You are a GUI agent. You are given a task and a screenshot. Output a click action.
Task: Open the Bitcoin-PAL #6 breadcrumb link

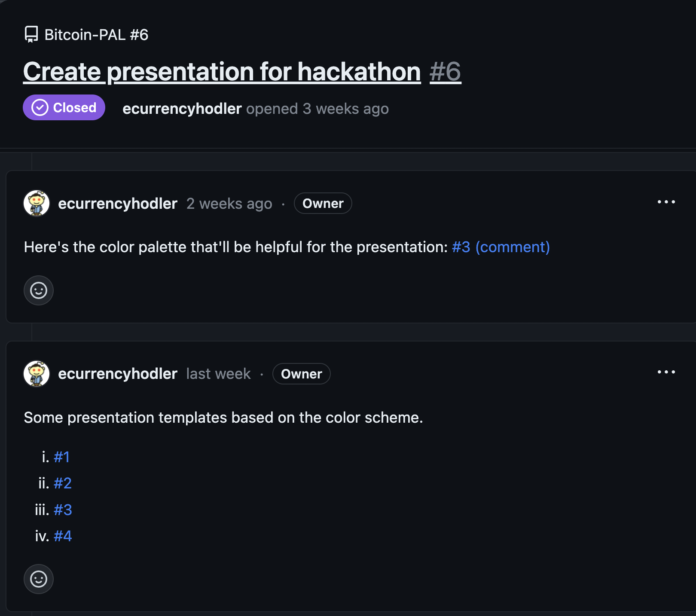[x=96, y=35]
